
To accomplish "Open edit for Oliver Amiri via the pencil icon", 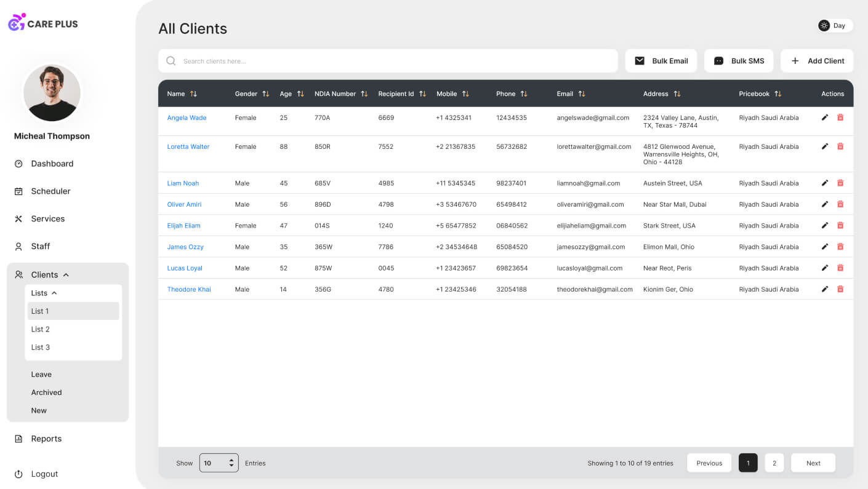I will tap(825, 204).
